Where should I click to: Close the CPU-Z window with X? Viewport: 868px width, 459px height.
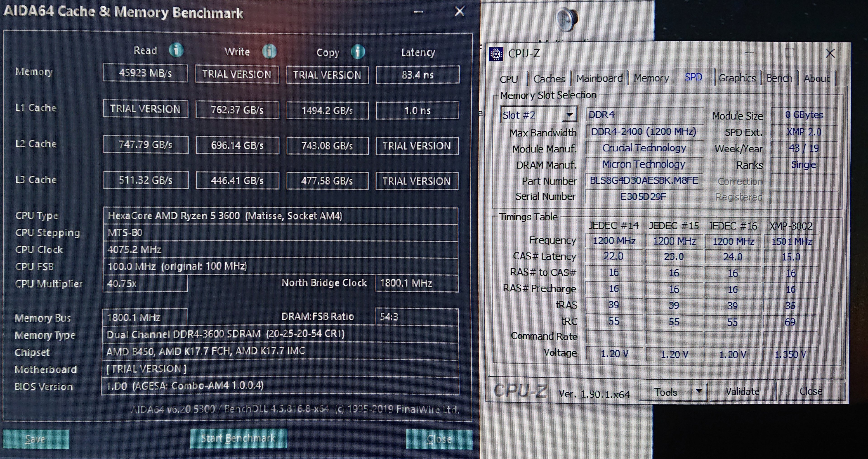pyautogui.click(x=830, y=53)
